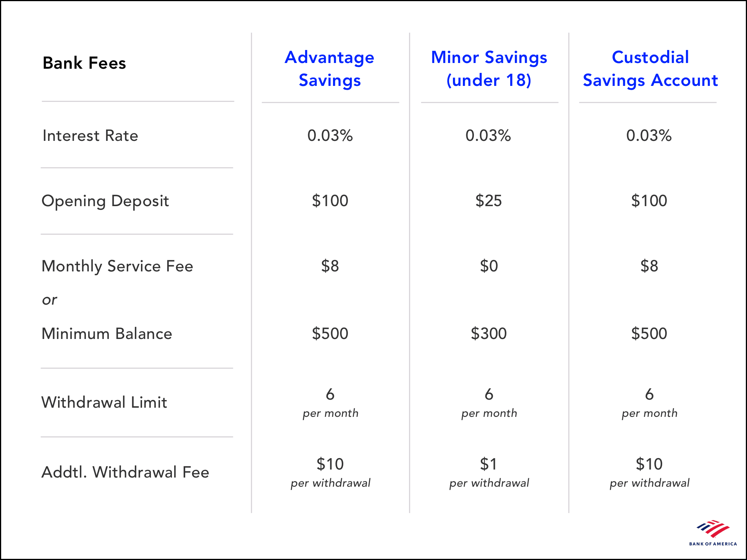The image size is (747, 560).
Task: Select Custodial account $10 per withdrawal fee
Action: (649, 472)
